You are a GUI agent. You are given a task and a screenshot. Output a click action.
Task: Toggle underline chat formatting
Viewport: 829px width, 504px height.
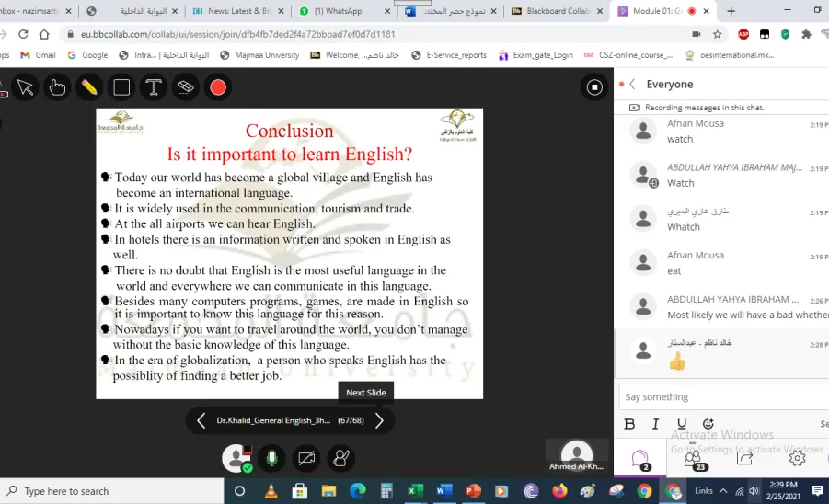682,424
